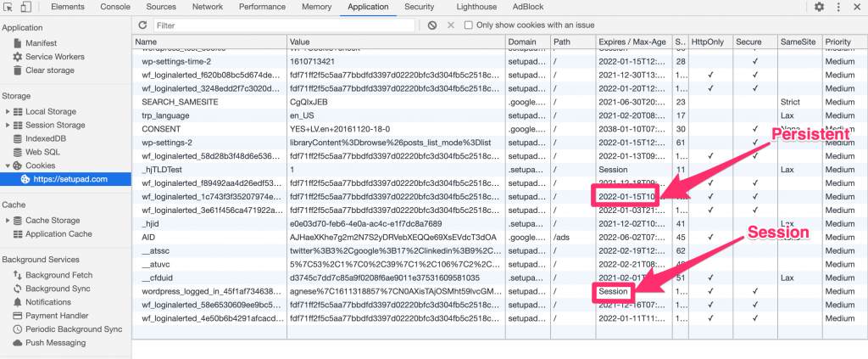868x359 pixels.
Task: Expand the Cache Storage tree node
Action: coord(8,221)
